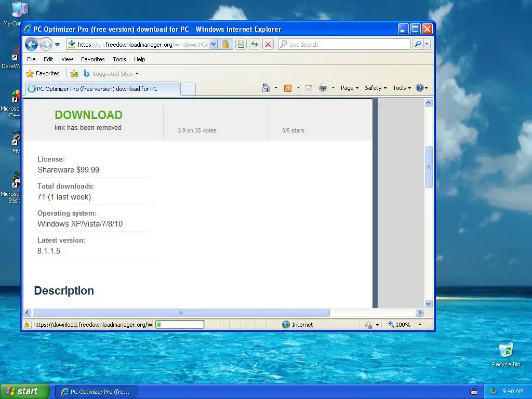Open the File menu
This screenshot has height=399, width=532.
pos(31,59)
